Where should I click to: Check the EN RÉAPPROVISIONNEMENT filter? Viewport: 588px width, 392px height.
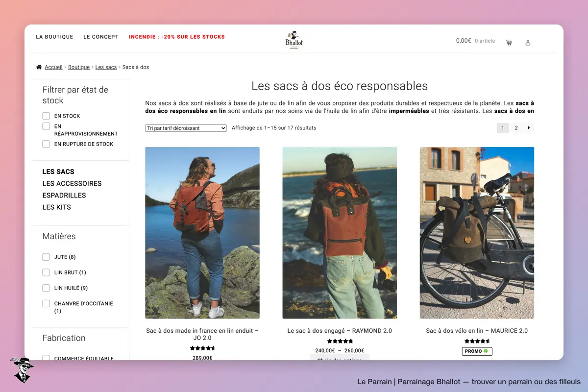point(46,126)
